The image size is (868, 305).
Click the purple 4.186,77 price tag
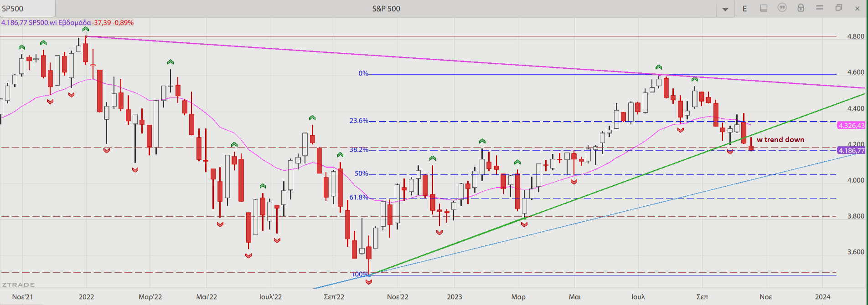[x=851, y=151]
